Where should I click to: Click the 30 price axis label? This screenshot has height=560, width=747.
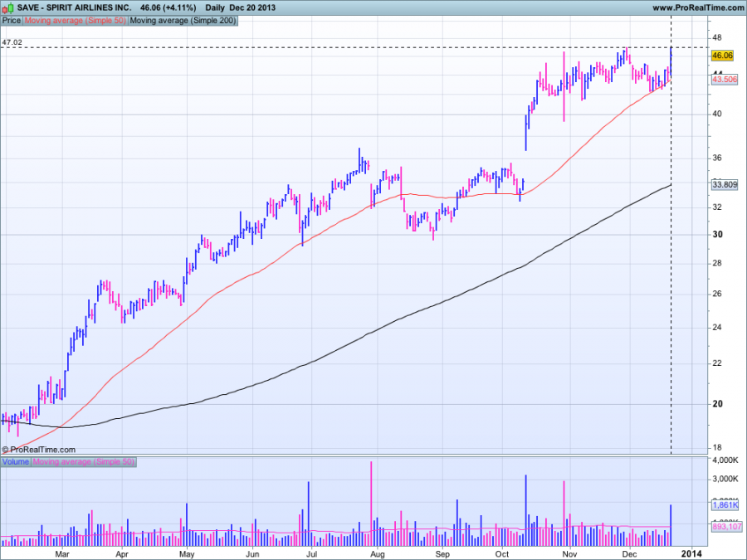point(717,234)
